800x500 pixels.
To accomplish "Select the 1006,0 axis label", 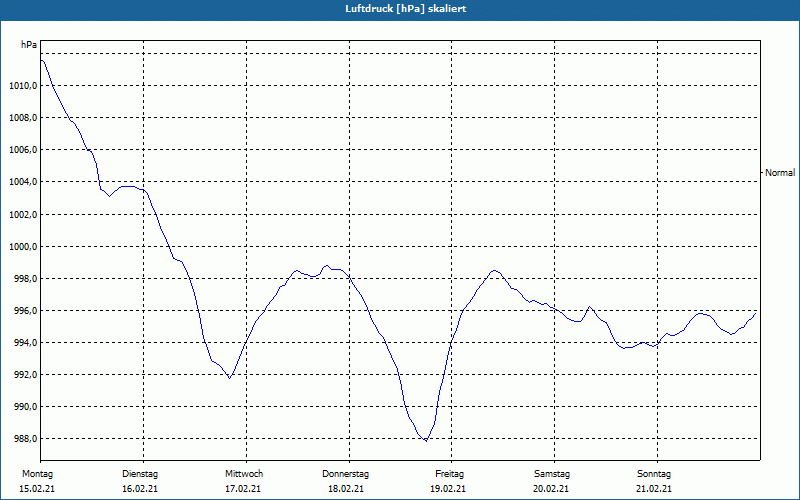I will click(x=23, y=150).
